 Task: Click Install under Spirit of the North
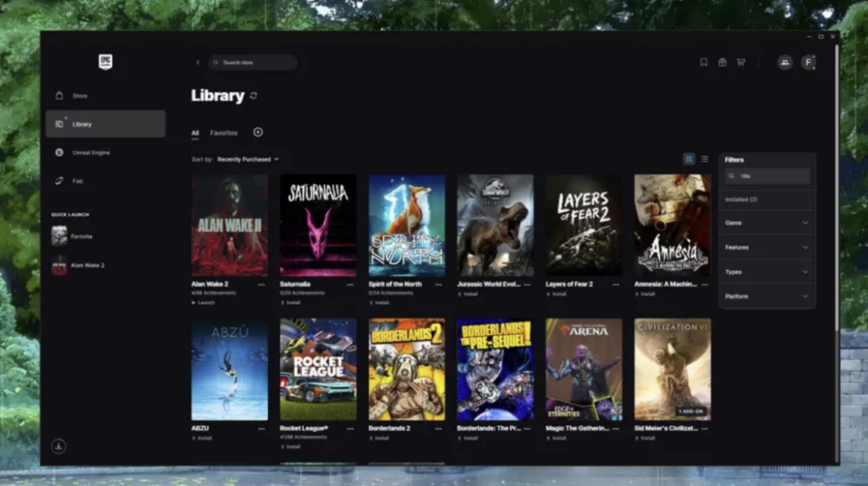pos(379,302)
